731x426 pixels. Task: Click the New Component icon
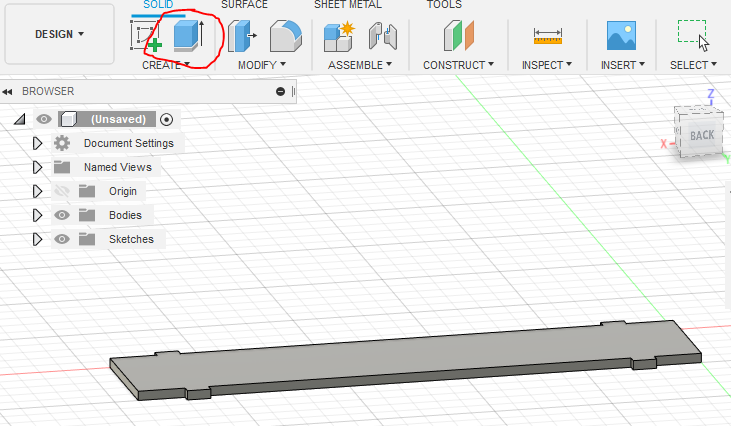pyautogui.click(x=339, y=36)
